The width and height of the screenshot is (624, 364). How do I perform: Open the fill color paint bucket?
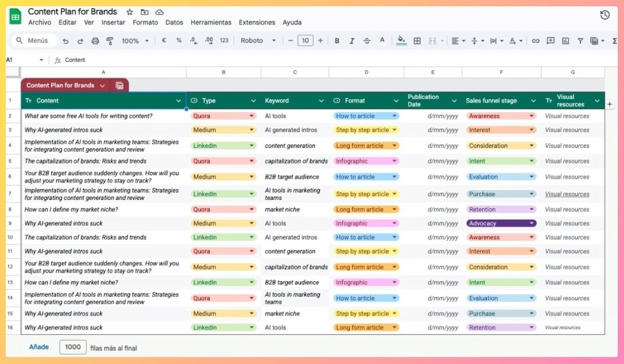tap(401, 41)
